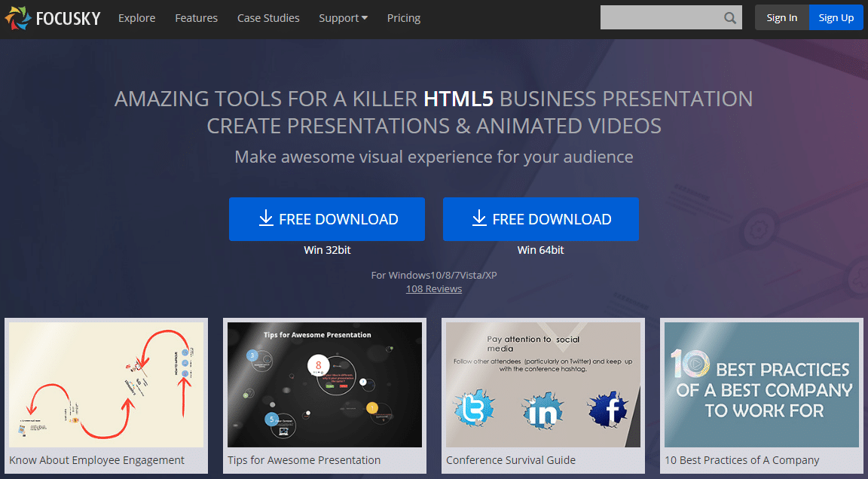
Task: Open the 108 Reviews link
Action: pyautogui.click(x=433, y=288)
